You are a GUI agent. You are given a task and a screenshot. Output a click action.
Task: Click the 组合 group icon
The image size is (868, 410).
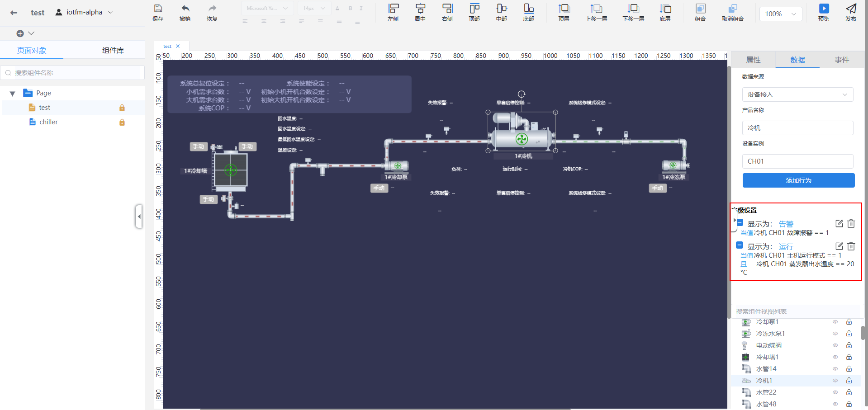tap(700, 9)
